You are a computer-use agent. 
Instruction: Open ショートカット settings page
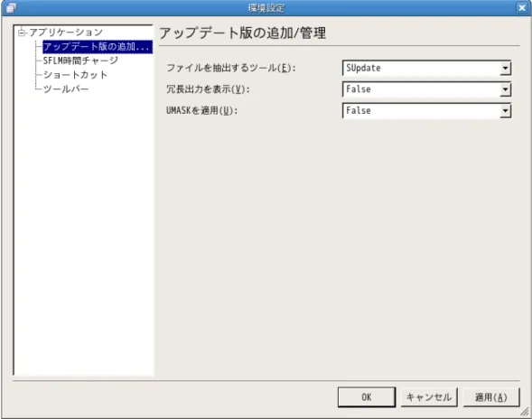tap(75, 75)
